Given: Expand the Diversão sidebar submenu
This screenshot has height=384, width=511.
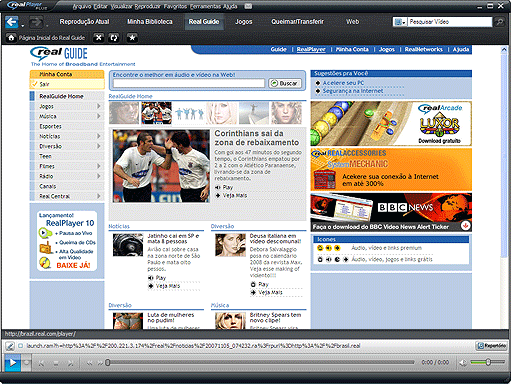Looking at the screenshot, I should [99, 146].
